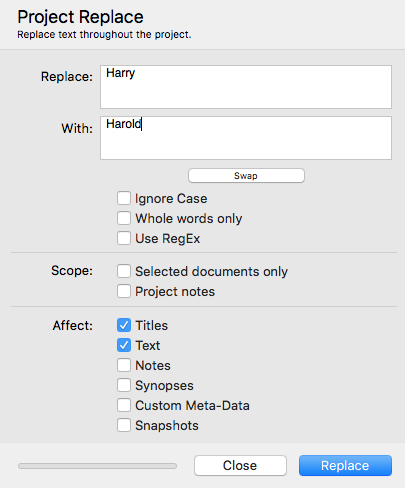Click the Ignore Case label text
Viewport: 405px width, 488px height.
[171, 199]
